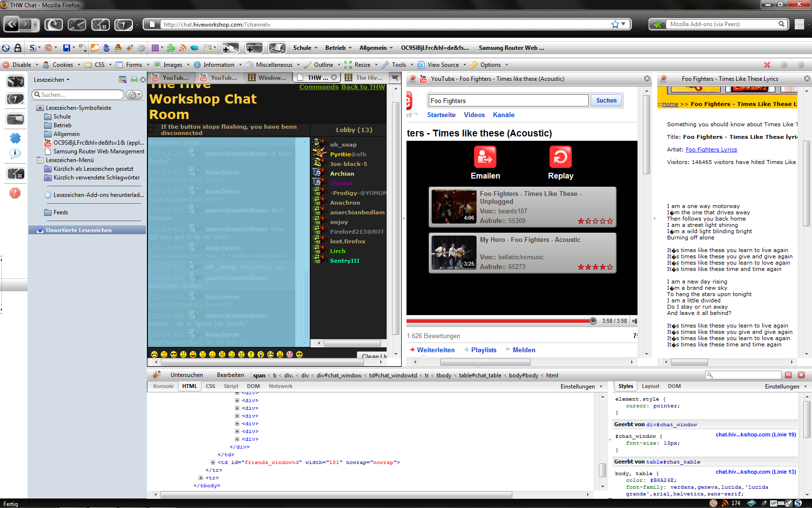Switch to the Konsole Firebug tab
Viewport: 812px width, 508px height.
click(163, 386)
